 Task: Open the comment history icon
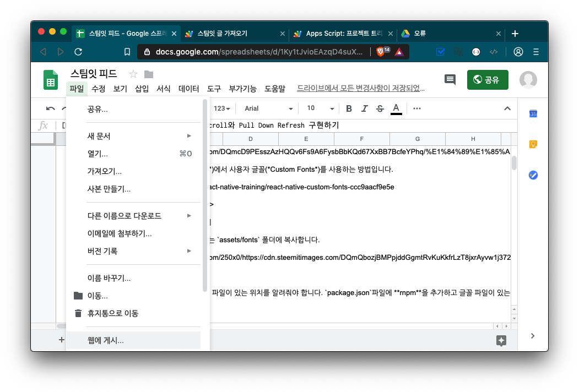450,80
